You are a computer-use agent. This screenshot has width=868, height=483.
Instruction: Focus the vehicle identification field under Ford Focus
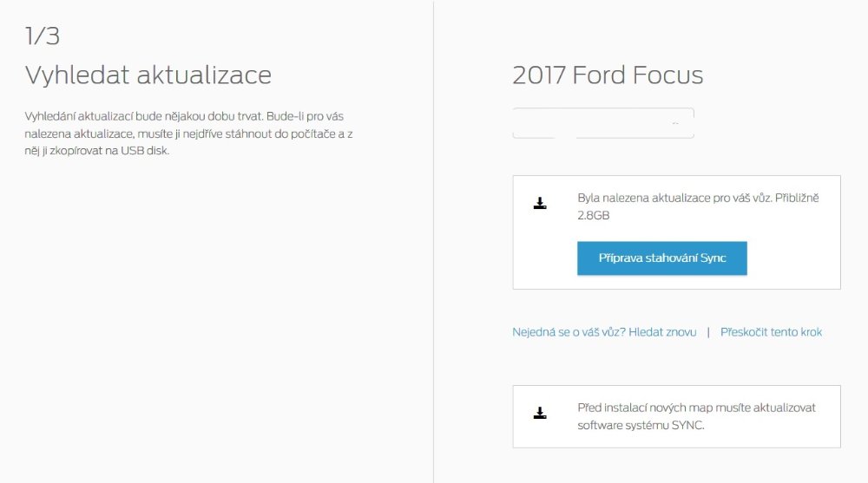pyautogui.click(x=603, y=123)
